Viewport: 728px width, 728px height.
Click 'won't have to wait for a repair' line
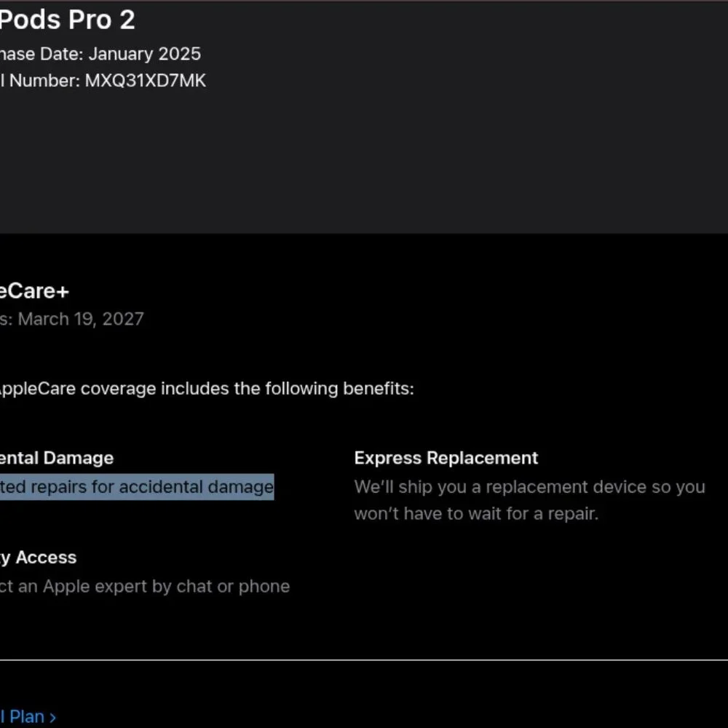[x=476, y=514]
